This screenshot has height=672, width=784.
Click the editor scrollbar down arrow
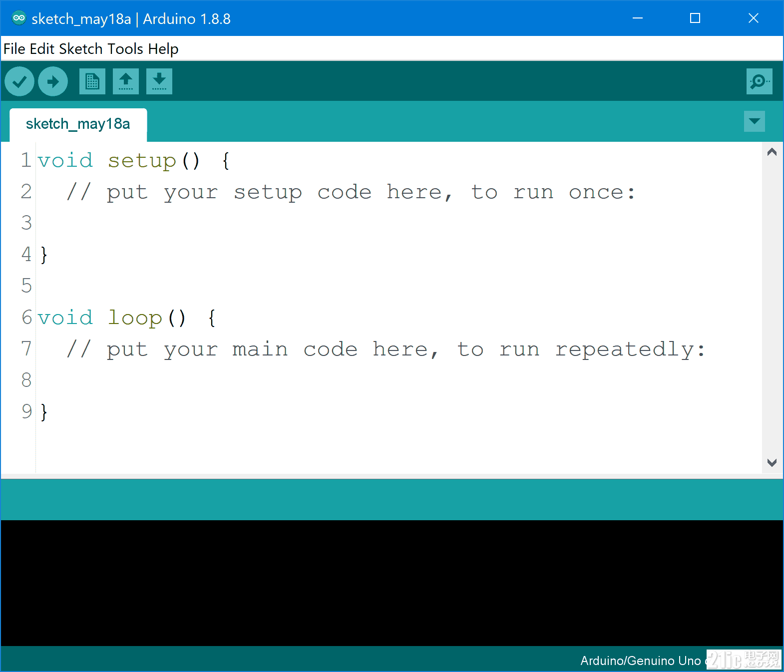772,462
